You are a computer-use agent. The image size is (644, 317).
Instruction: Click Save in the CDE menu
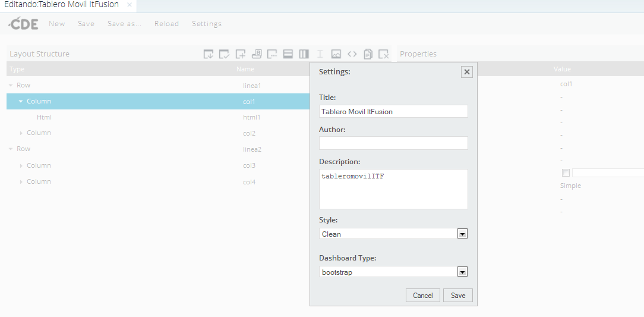pyautogui.click(x=86, y=24)
